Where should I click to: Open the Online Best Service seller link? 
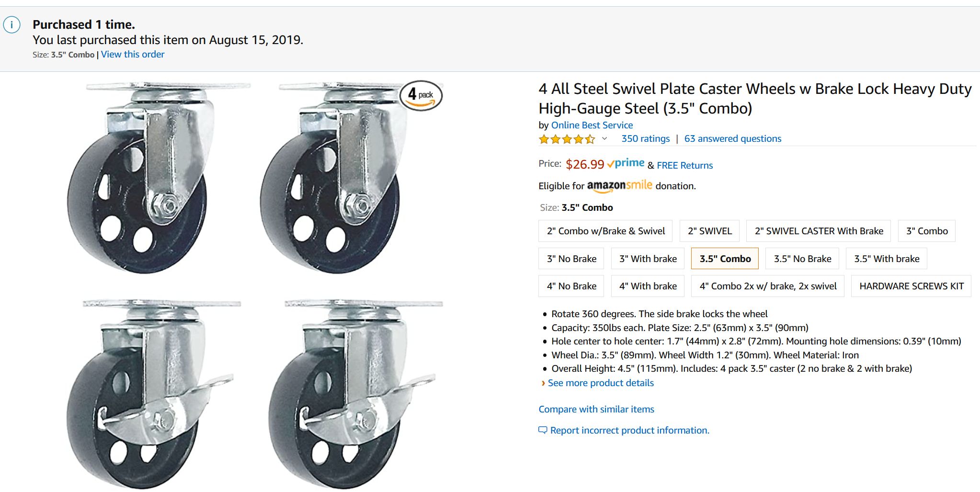click(x=592, y=125)
